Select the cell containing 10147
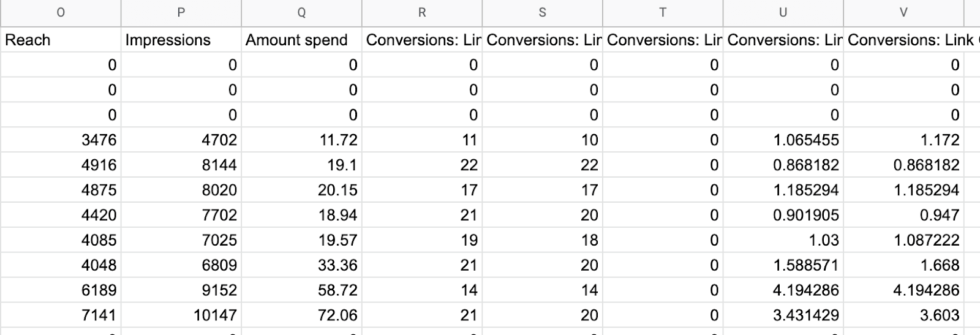Screen dimensions: 980x335 [181, 315]
